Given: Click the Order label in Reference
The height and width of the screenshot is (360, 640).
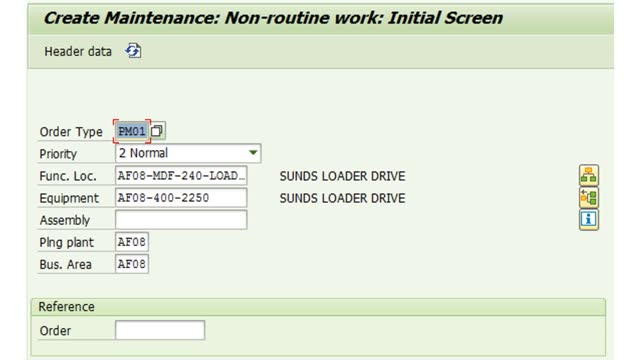Looking at the screenshot, I should (x=55, y=331).
